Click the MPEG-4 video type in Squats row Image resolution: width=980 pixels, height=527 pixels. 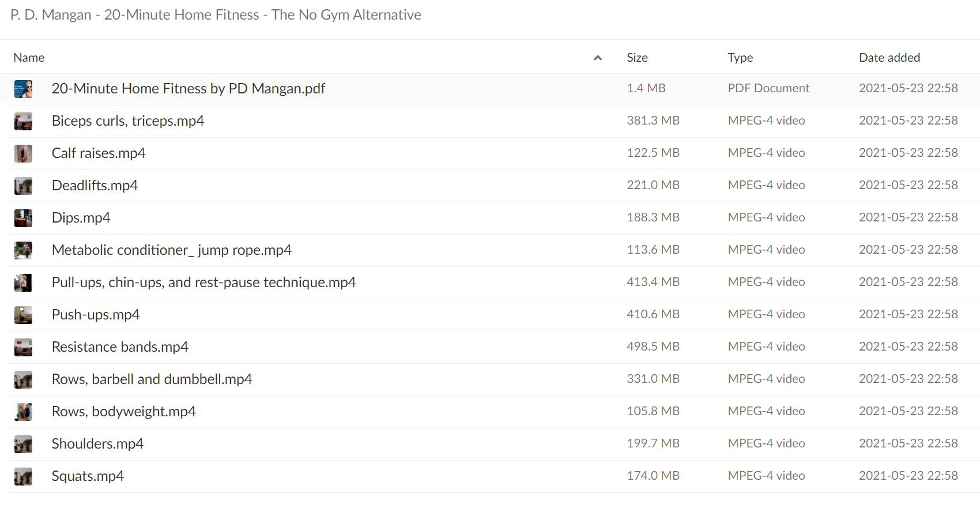pos(766,476)
